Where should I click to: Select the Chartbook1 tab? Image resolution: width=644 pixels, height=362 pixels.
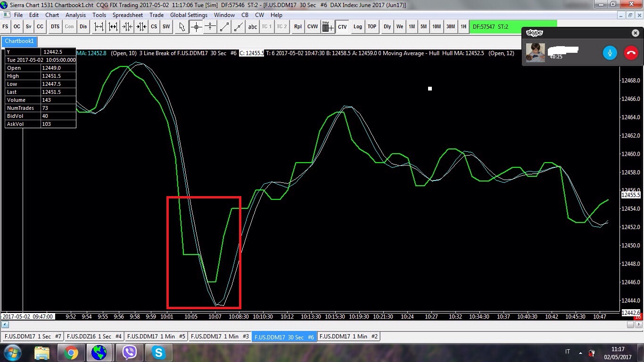tap(19, 41)
